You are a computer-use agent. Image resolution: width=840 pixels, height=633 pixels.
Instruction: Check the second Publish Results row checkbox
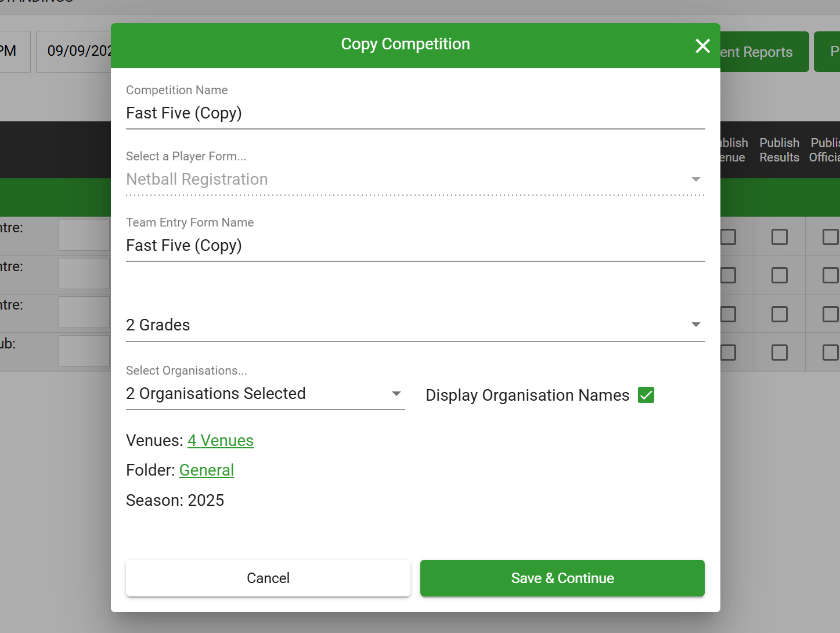pyautogui.click(x=779, y=275)
